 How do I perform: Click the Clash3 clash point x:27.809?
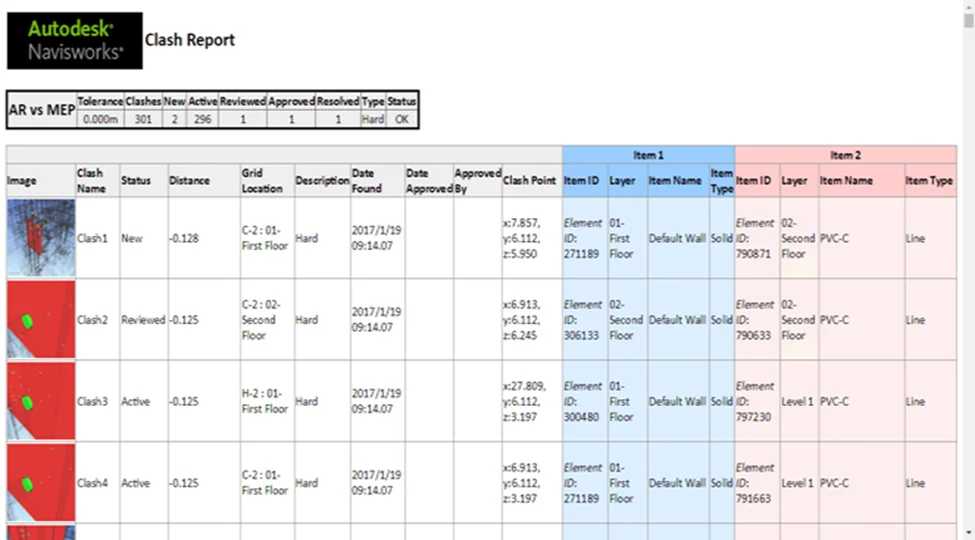pos(525,401)
